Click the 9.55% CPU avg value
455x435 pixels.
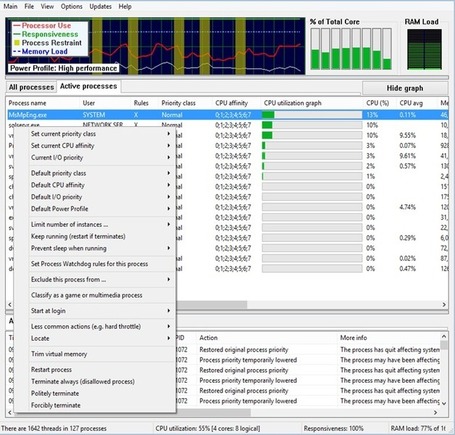(407, 135)
